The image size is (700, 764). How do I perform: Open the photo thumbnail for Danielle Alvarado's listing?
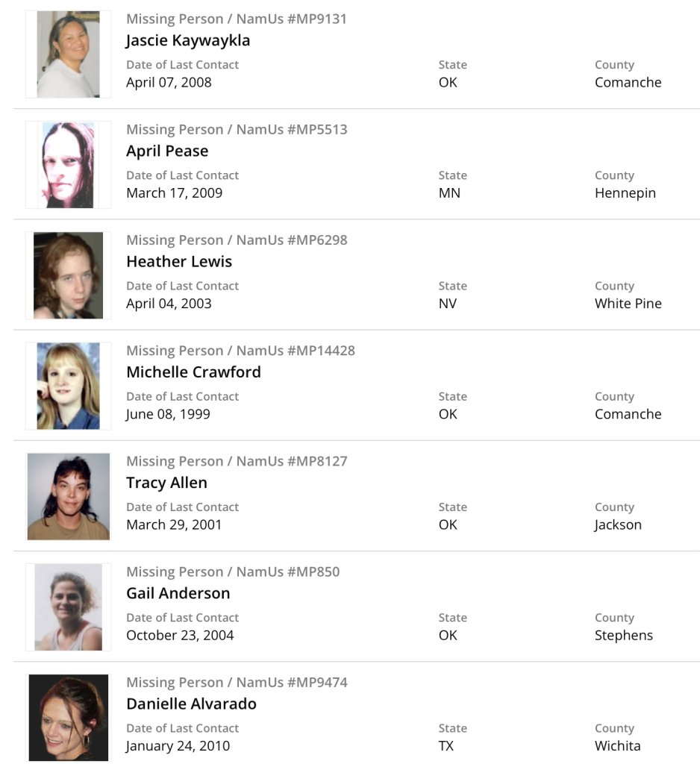coord(68,717)
